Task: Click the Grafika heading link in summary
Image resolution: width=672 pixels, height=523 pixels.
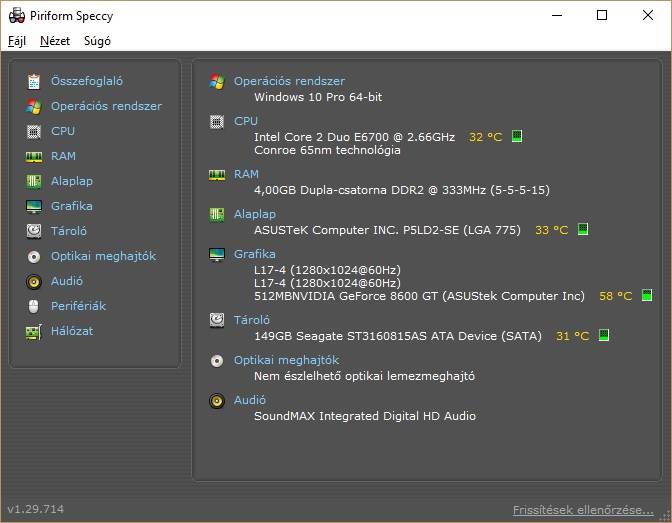Action: 255,254
